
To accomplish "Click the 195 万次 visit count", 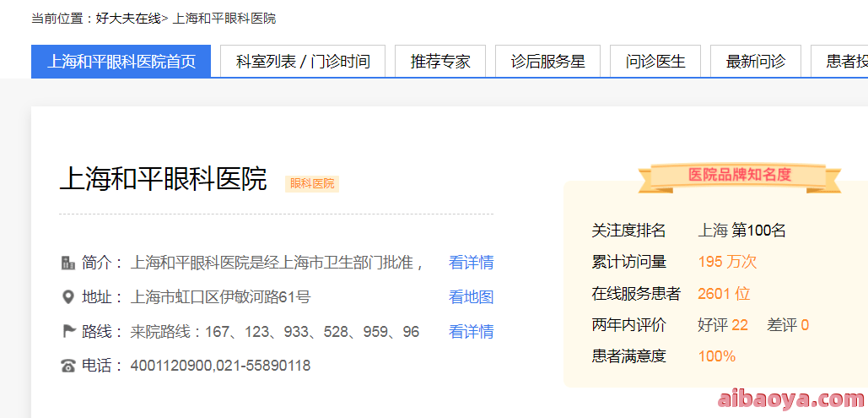I will tap(727, 262).
